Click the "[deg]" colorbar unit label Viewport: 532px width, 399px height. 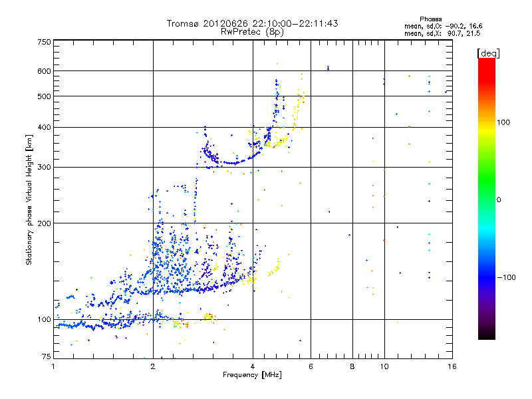point(488,53)
